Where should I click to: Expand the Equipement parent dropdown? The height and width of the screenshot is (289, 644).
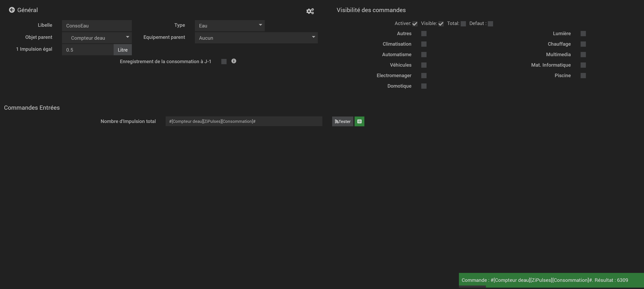point(256,38)
